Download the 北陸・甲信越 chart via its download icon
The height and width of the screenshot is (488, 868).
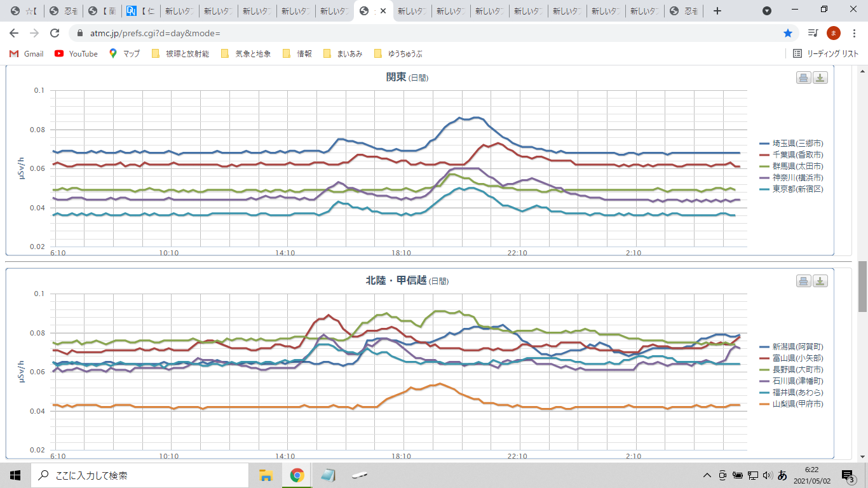tap(820, 281)
